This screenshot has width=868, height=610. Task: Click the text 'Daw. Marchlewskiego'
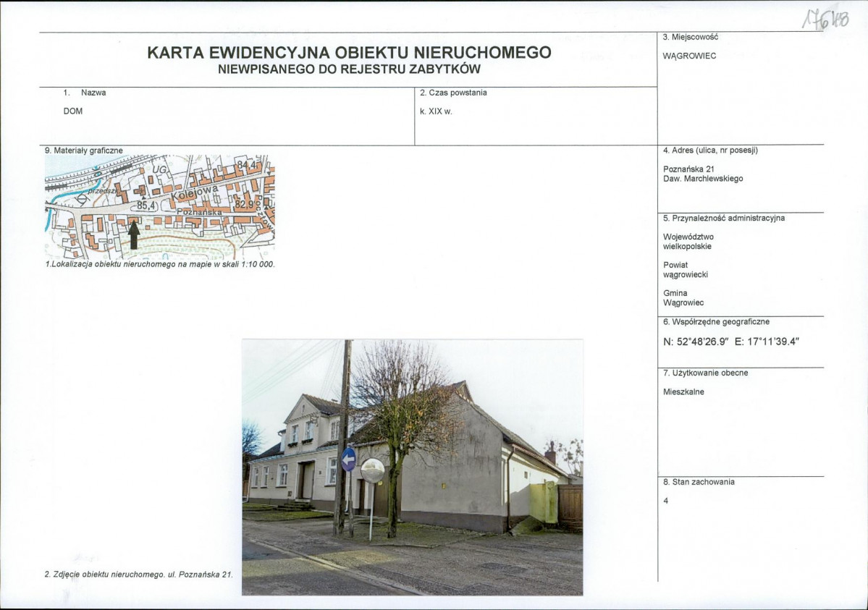703,179
